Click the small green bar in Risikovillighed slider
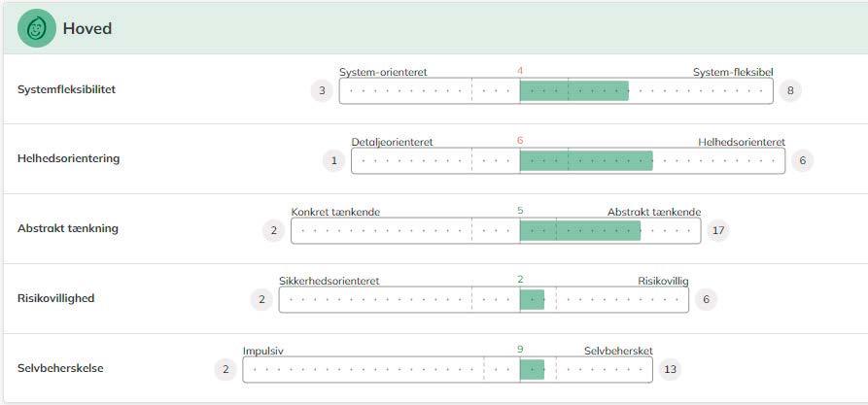This screenshot has height=405, width=868. (x=532, y=299)
